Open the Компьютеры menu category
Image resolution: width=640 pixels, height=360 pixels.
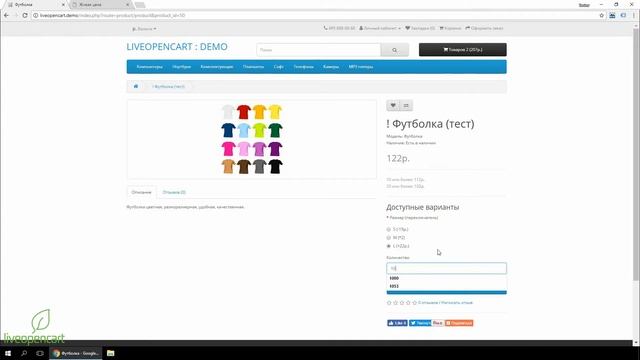149,67
